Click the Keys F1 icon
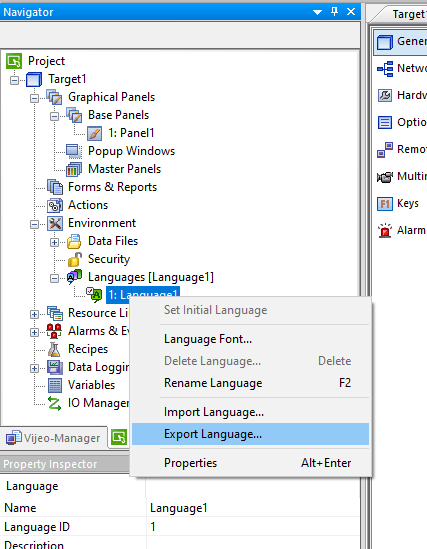This screenshot has height=549, width=427. tap(385, 203)
